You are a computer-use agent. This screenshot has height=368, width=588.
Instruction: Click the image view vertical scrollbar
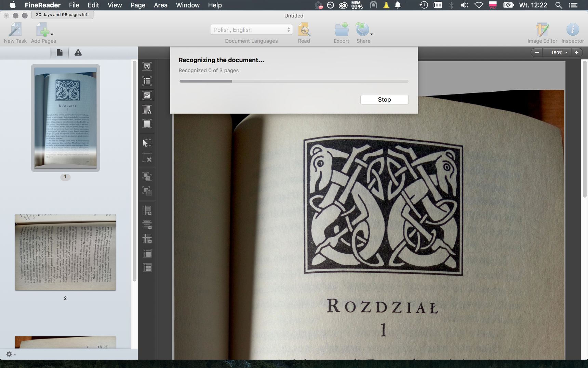584,129
